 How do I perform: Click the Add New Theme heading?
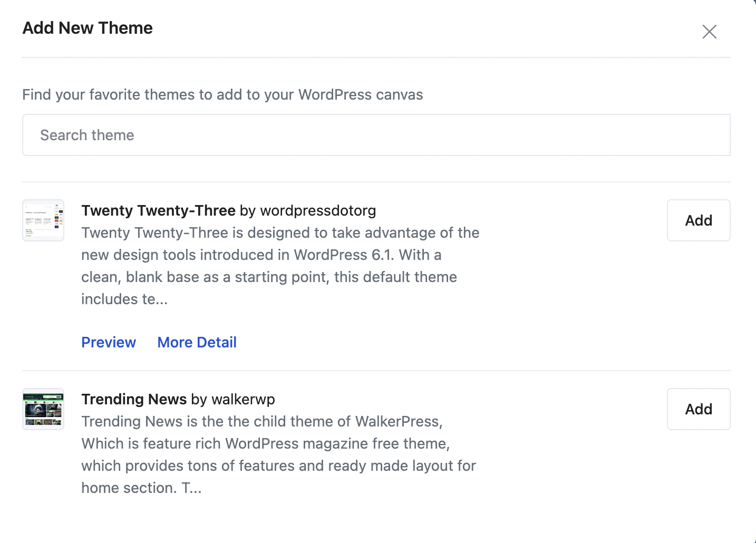[88, 28]
